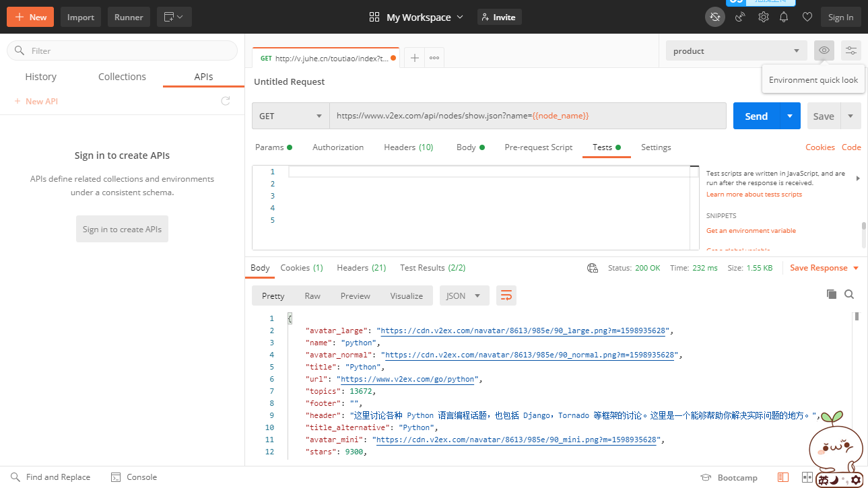
Task: Switch to the History sidebar tab
Action: (x=40, y=77)
